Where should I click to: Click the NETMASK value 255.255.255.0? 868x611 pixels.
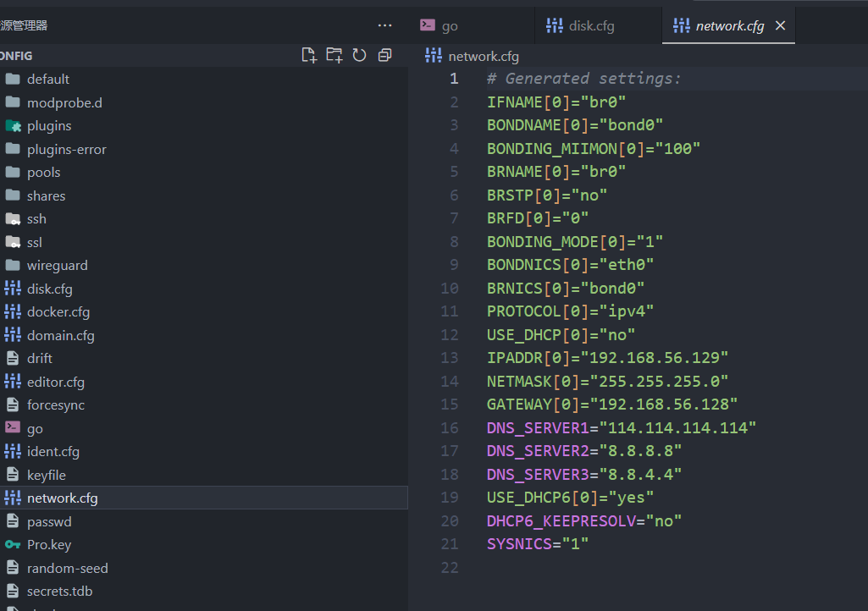click(x=659, y=382)
